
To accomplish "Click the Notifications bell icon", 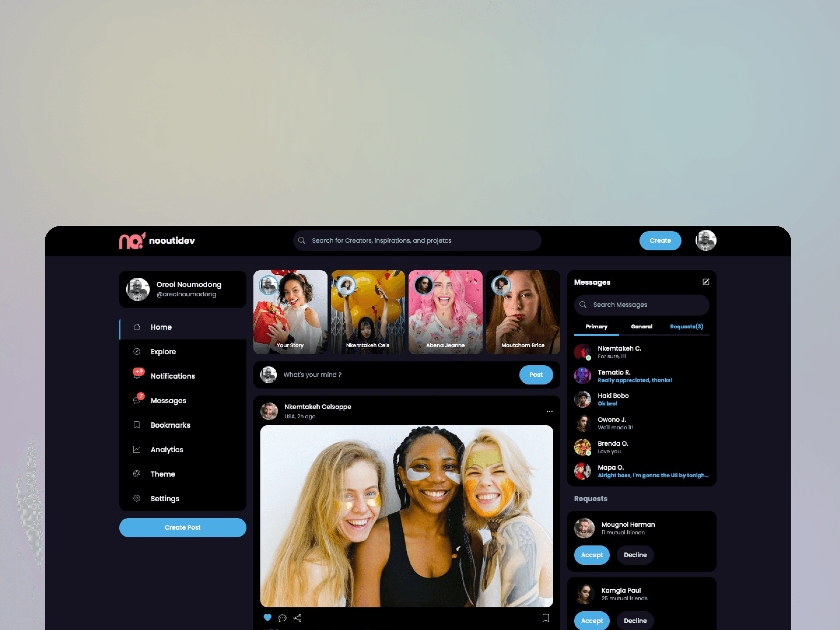I will [137, 376].
